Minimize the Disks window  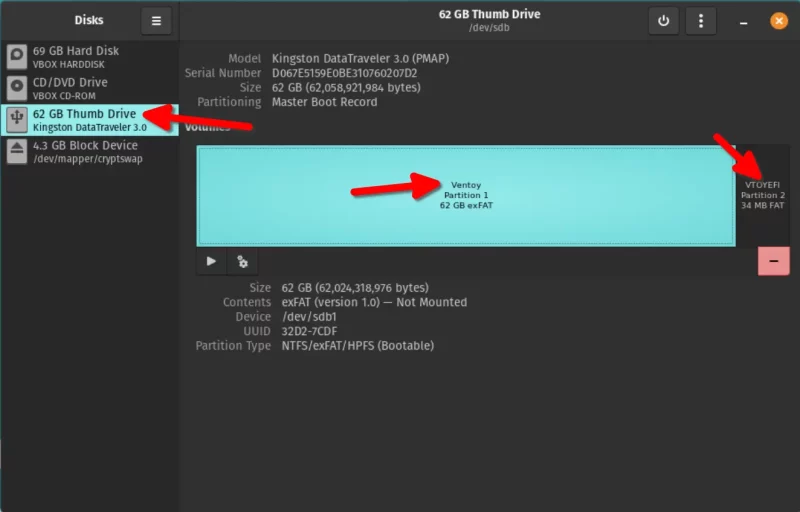tap(743, 22)
